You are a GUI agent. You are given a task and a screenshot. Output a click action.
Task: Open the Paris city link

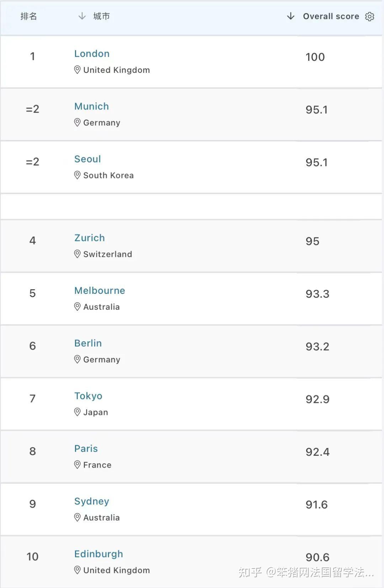pyautogui.click(x=86, y=448)
